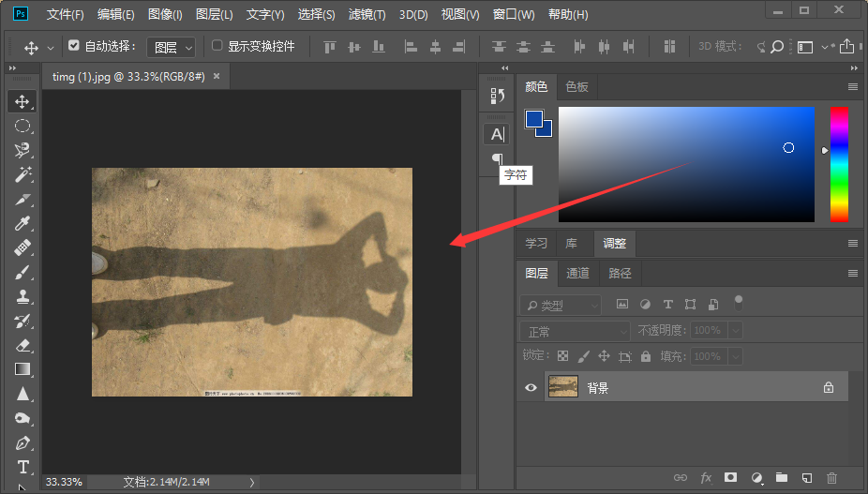Click the delete layer trash icon
This screenshot has width=868, height=494.
point(831,478)
